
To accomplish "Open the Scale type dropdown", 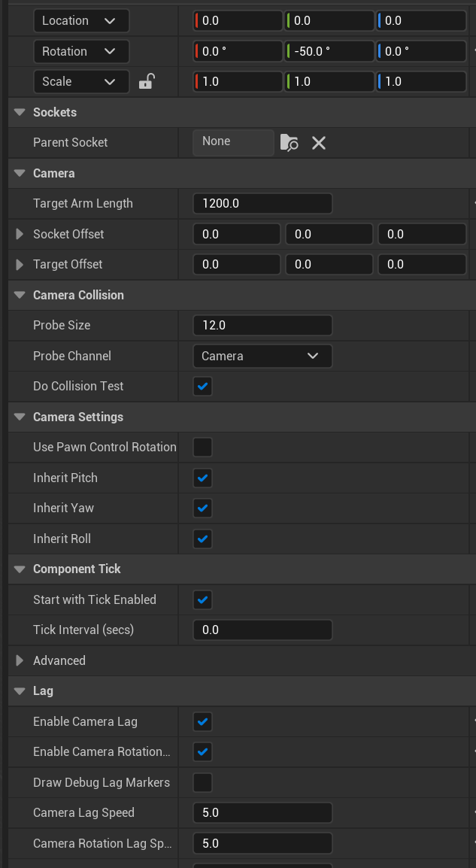I will (x=80, y=81).
